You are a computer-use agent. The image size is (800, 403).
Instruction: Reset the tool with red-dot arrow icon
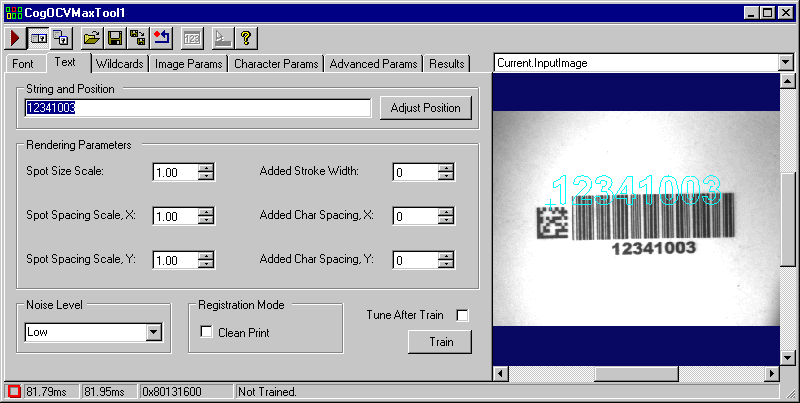pyautogui.click(x=162, y=38)
